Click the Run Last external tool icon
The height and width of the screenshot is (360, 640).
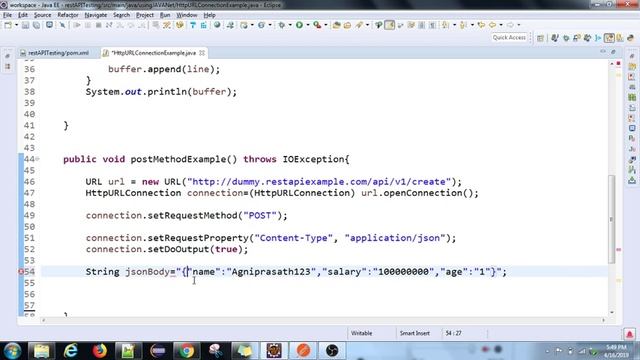point(317,25)
